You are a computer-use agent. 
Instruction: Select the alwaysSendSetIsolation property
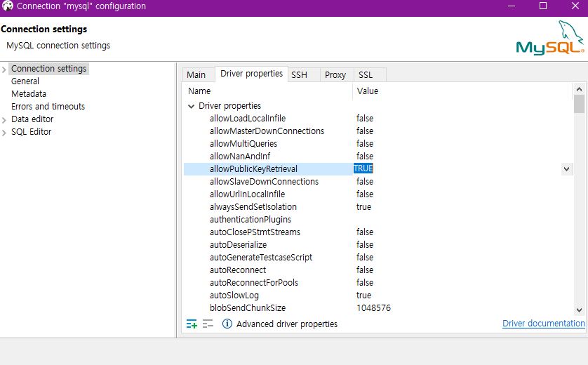[x=253, y=207]
